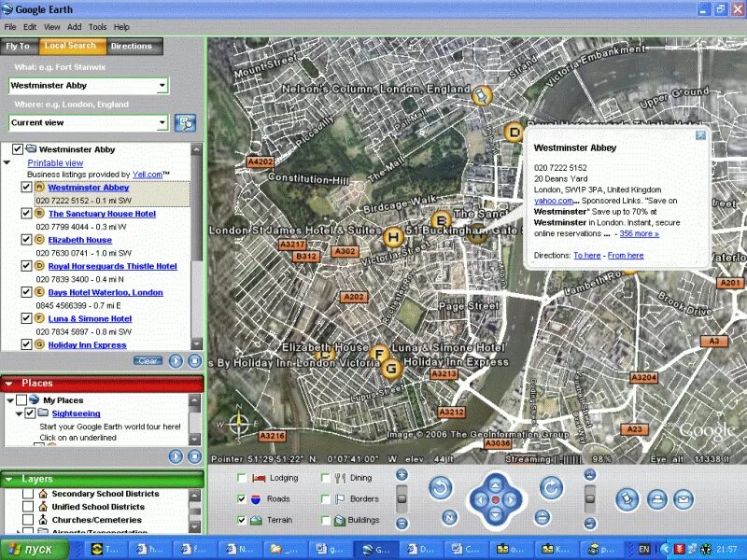747x560 pixels.
Task: Click the search results scrollbar down arrow
Action: [x=196, y=343]
